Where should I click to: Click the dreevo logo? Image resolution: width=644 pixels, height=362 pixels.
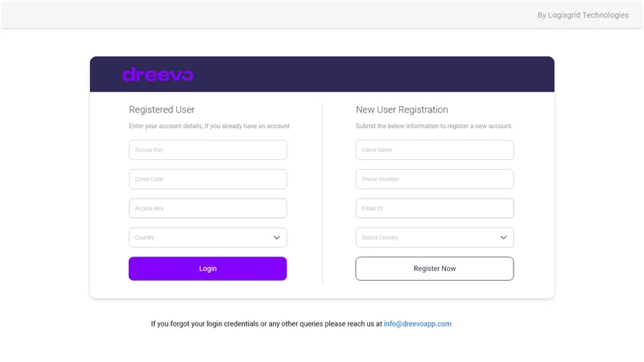(x=158, y=74)
